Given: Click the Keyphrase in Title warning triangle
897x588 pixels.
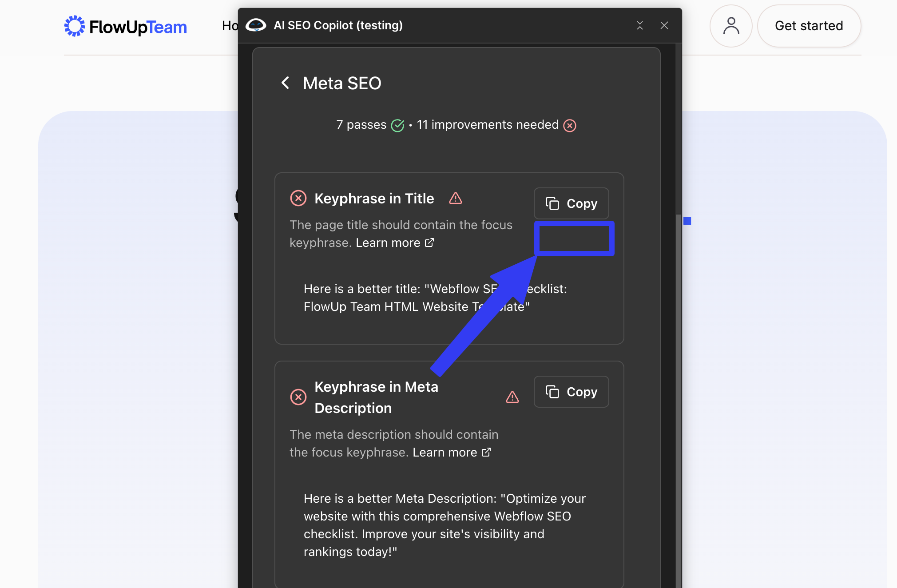Looking at the screenshot, I should (456, 198).
